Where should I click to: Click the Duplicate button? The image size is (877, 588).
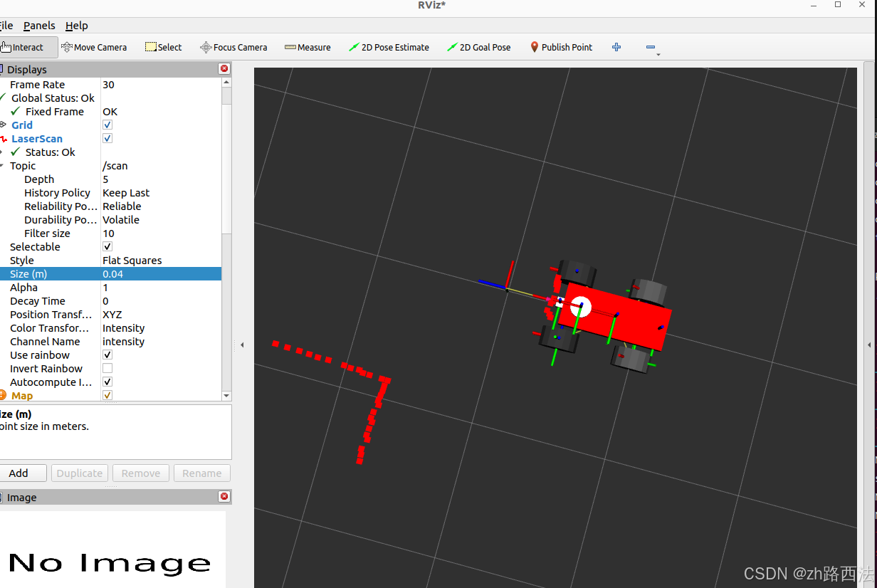(80, 473)
